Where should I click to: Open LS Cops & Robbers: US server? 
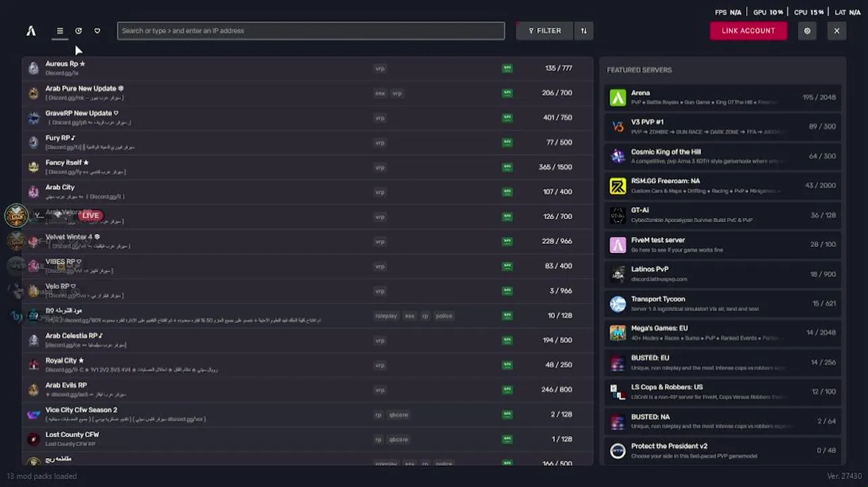pos(722,392)
